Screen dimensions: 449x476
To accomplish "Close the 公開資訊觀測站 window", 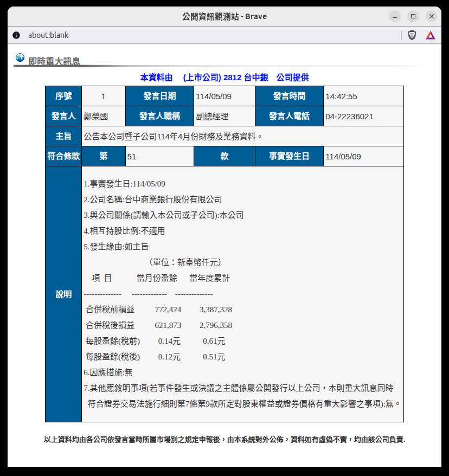I will point(432,16).
